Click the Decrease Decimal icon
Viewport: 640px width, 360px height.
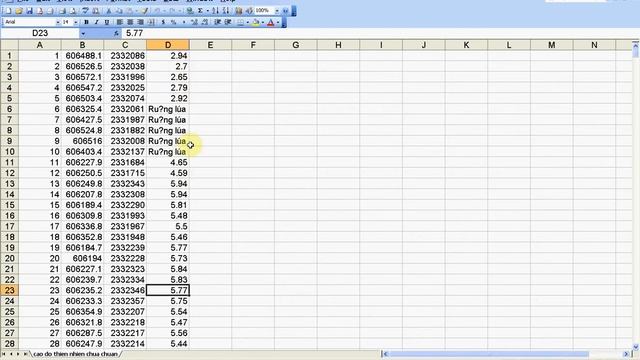tap(204, 22)
